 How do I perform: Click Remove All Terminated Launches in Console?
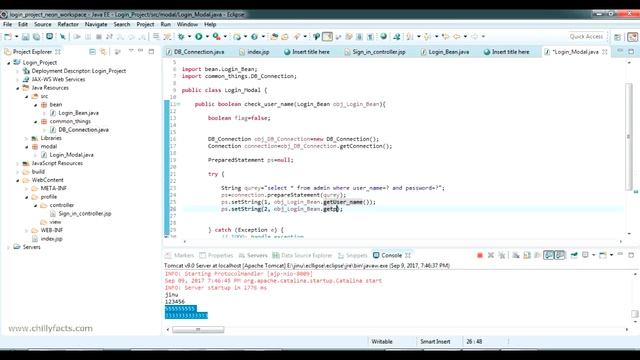[502, 256]
